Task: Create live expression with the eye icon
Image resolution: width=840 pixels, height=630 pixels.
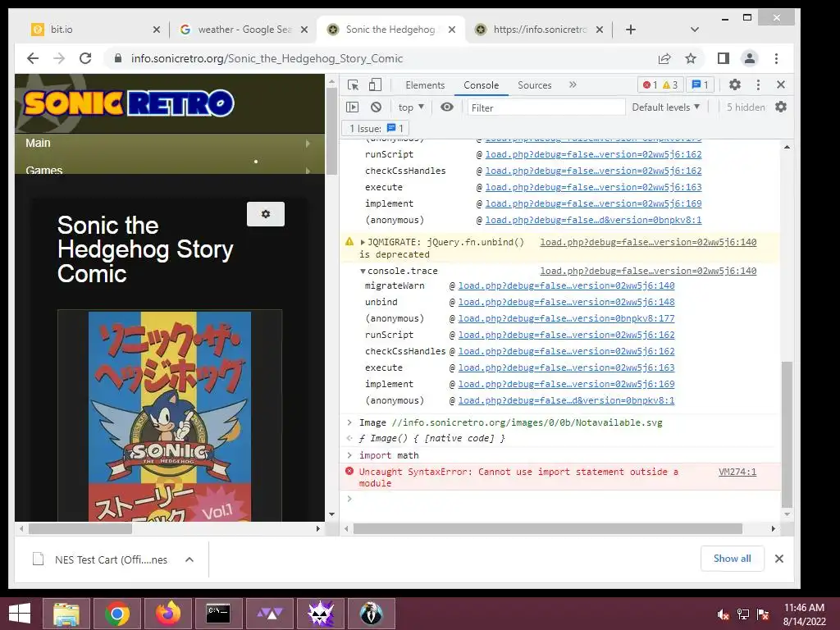Action: pos(447,107)
